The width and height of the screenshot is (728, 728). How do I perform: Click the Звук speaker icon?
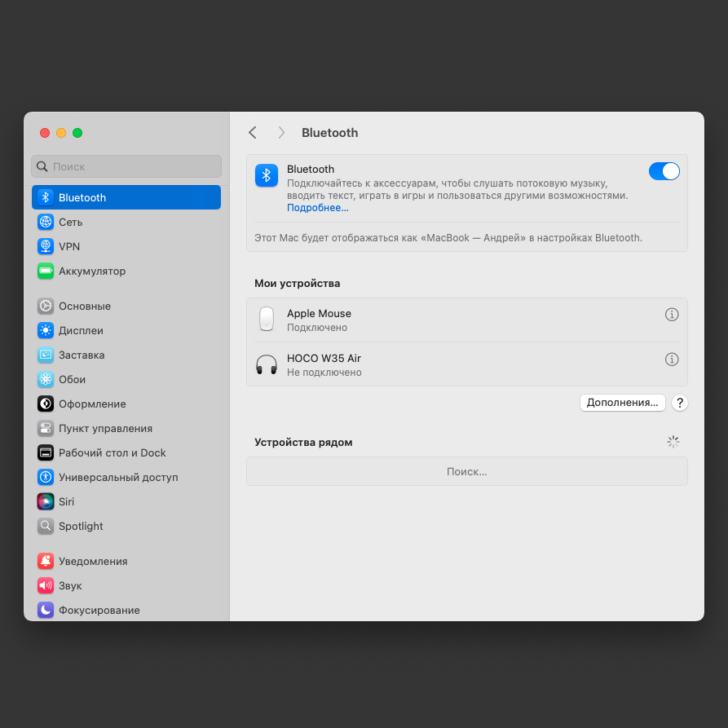pyautogui.click(x=46, y=585)
